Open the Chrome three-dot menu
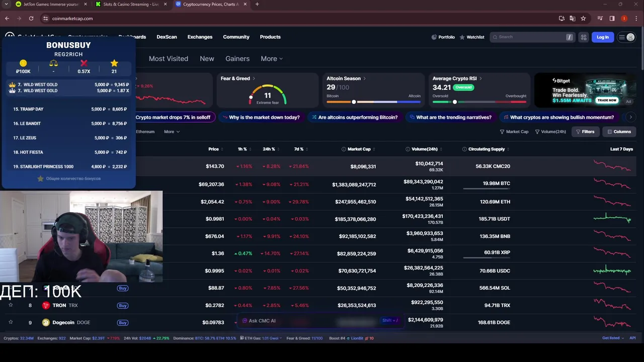The width and height of the screenshot is (644, 362). [636, 18]
